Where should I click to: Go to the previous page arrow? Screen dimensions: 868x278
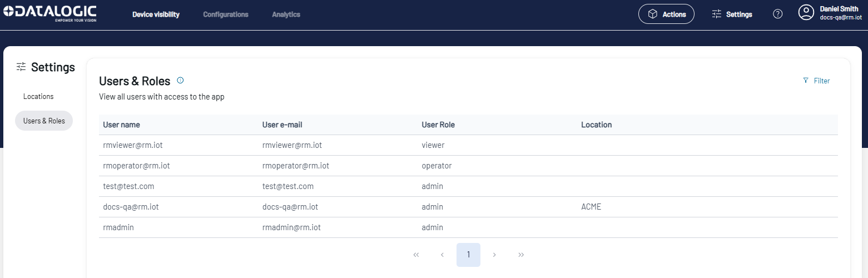coord(442,255)
